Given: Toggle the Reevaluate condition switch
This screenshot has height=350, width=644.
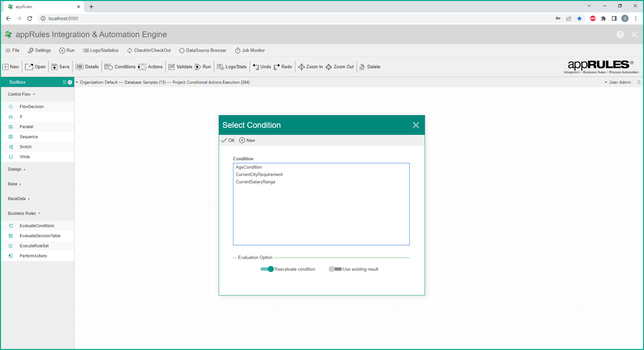Looking at the screenshot, I should click(x=267, y=269).
